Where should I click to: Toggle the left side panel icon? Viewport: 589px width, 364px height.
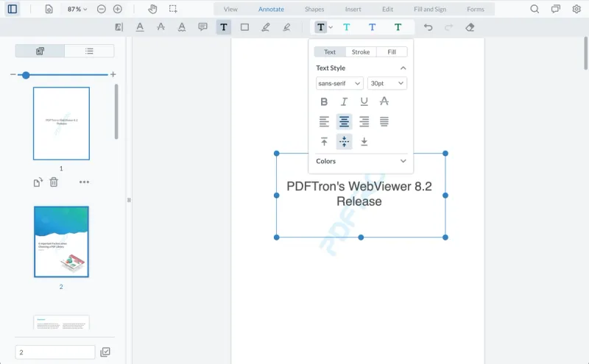[x=13, y=9]
